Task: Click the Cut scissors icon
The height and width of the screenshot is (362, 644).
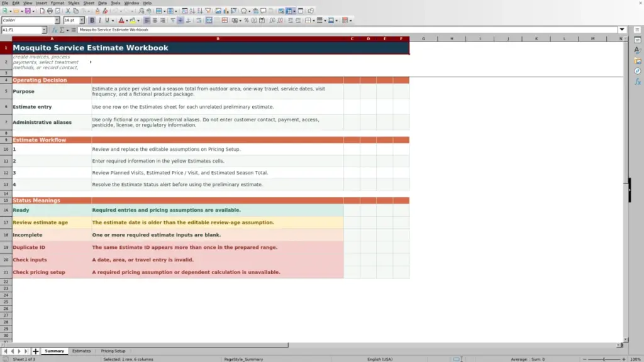Action: tap(68, 11)
